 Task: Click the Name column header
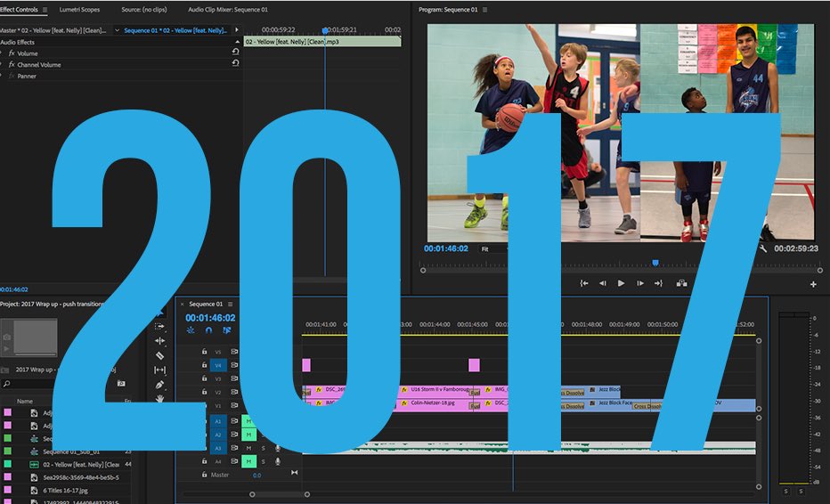pyautogui.click(x=25, y=402)
